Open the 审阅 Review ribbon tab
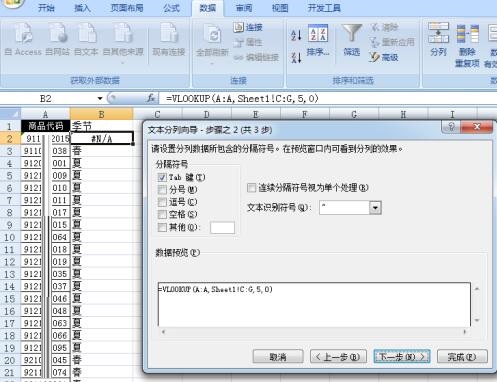Screen dimensions: 497x382 [244, 8]
